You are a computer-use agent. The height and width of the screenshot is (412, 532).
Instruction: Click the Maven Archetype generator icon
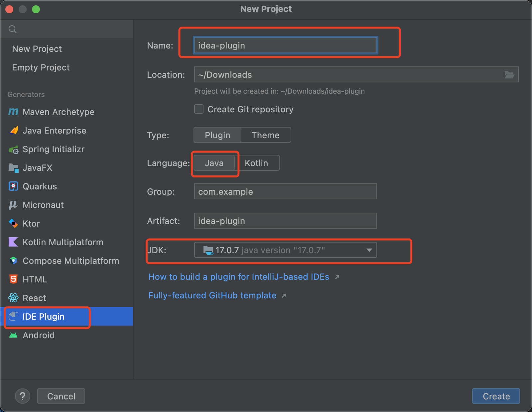pos(13,112)
